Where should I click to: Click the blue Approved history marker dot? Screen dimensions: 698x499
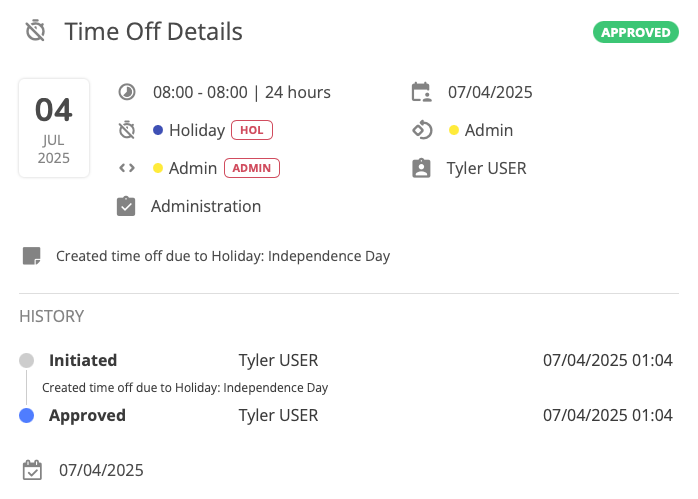coord(27,415)
